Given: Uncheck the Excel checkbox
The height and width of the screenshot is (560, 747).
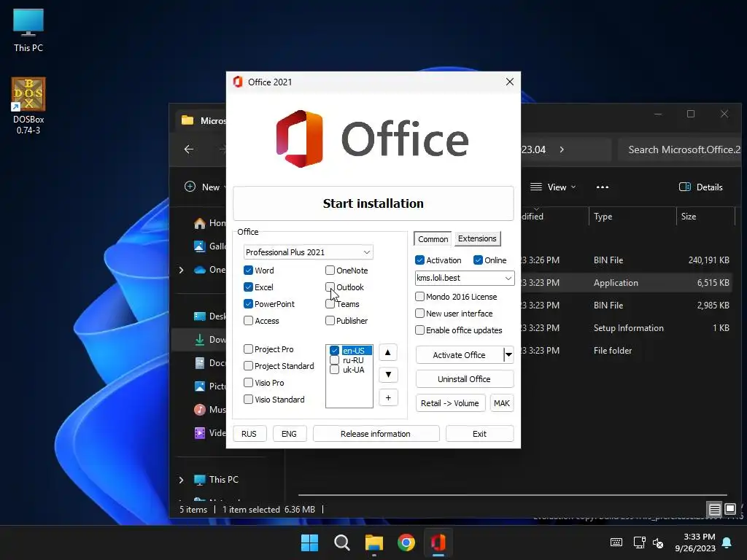Looking at the screenshot, I should tap(248, 287).
